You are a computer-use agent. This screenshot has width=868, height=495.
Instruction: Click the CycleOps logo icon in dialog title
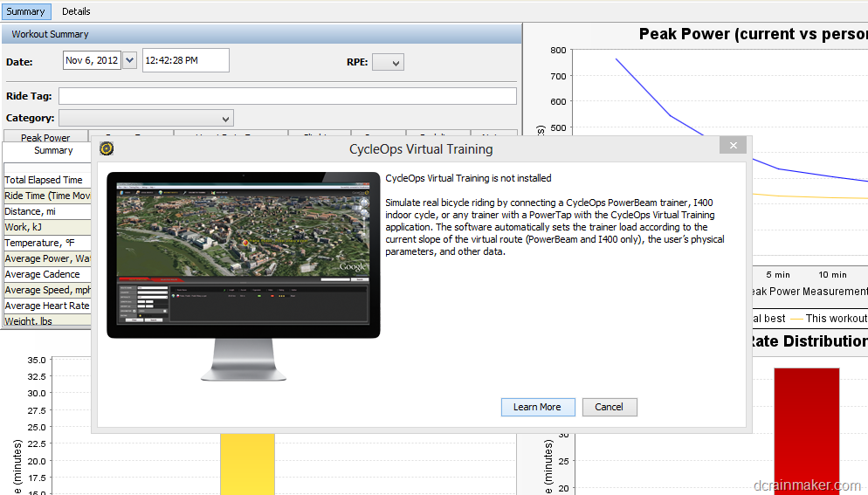pyautogui.click(x=107, y=148)
